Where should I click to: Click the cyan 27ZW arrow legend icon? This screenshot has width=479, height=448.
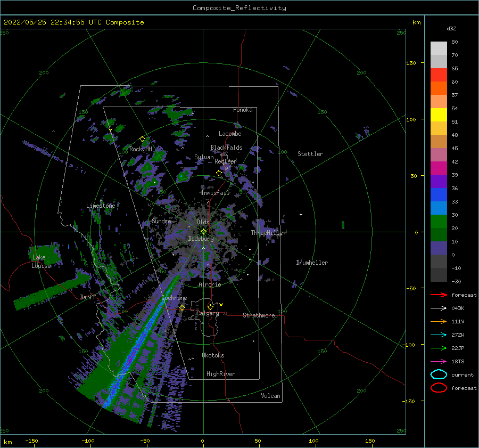coord(439,335)
